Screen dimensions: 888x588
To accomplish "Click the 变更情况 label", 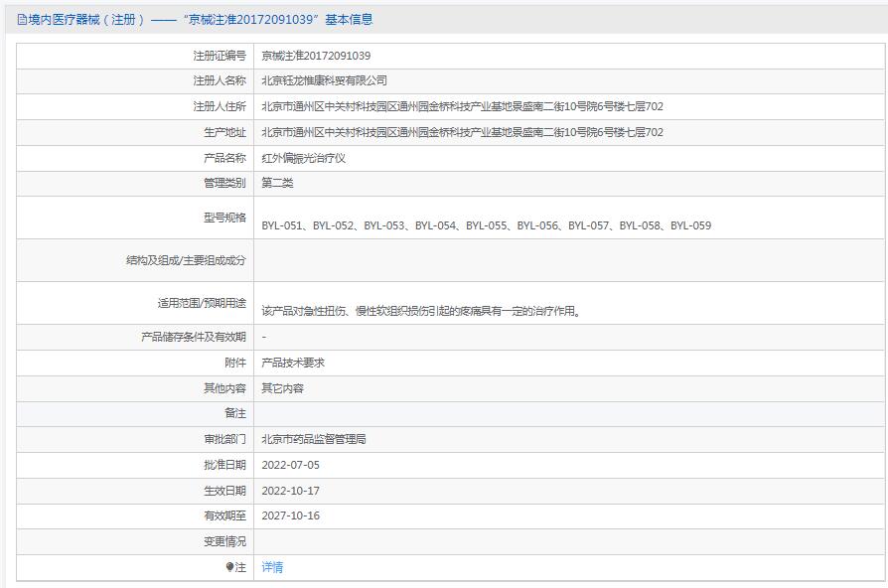I will (224, 541).
